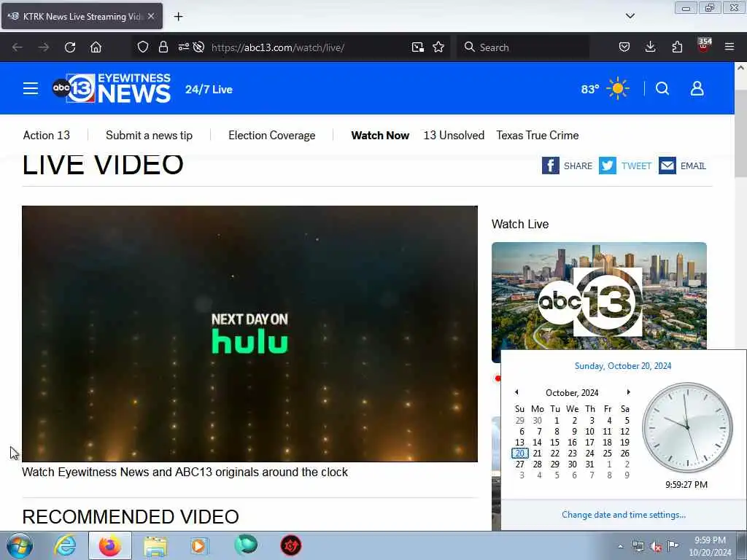Show hidden tray icons arrow
The width and height of the screenshot is (747, 560).
[x=620, y=546]
